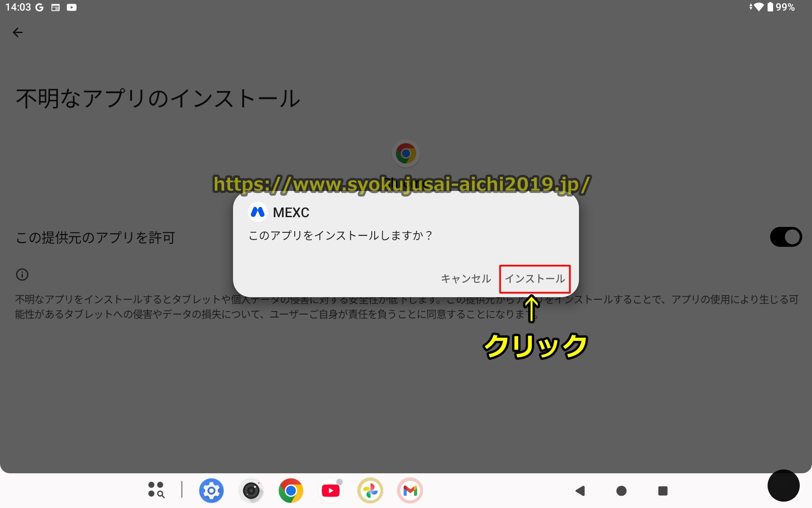Tap the Google G icon in status bar
This screenshot has width=812, height=508.
[39, 7]
